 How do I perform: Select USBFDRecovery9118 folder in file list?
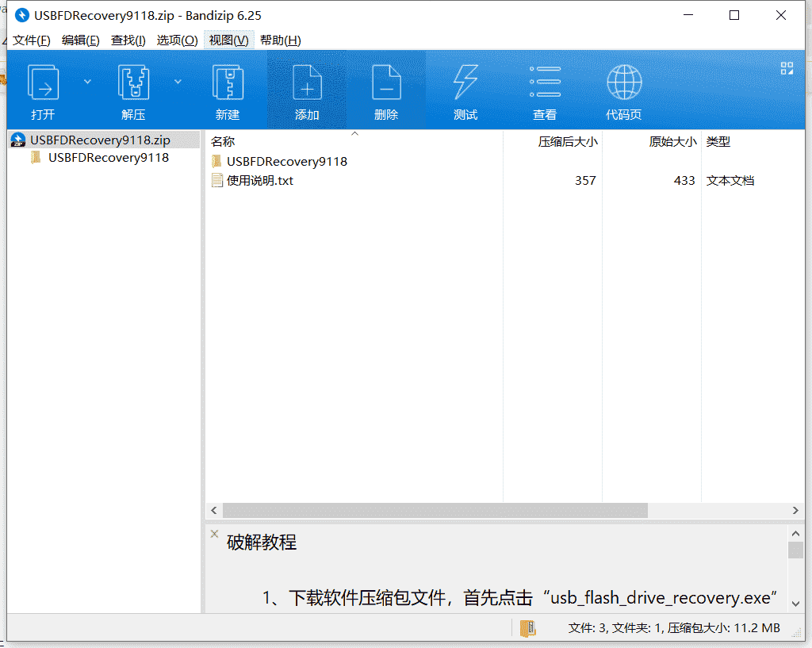coord(287,162)
